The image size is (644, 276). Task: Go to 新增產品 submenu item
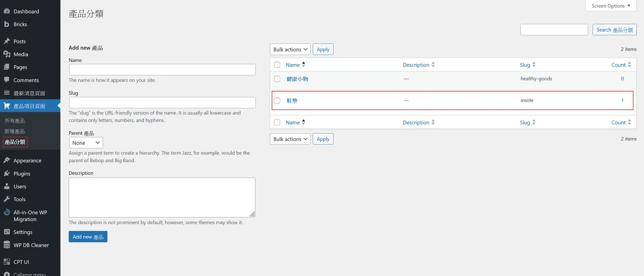pyautogui.click(x=15, y=131)
